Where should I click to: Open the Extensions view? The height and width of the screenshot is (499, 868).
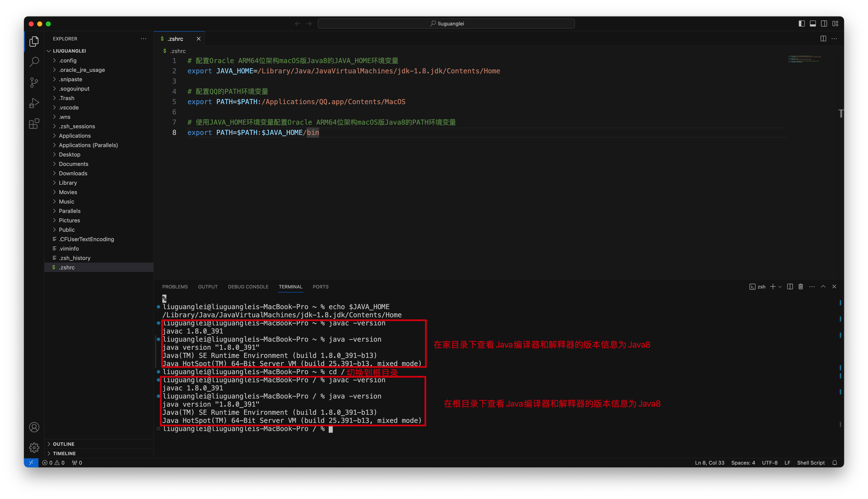click(x=34, y=124)
